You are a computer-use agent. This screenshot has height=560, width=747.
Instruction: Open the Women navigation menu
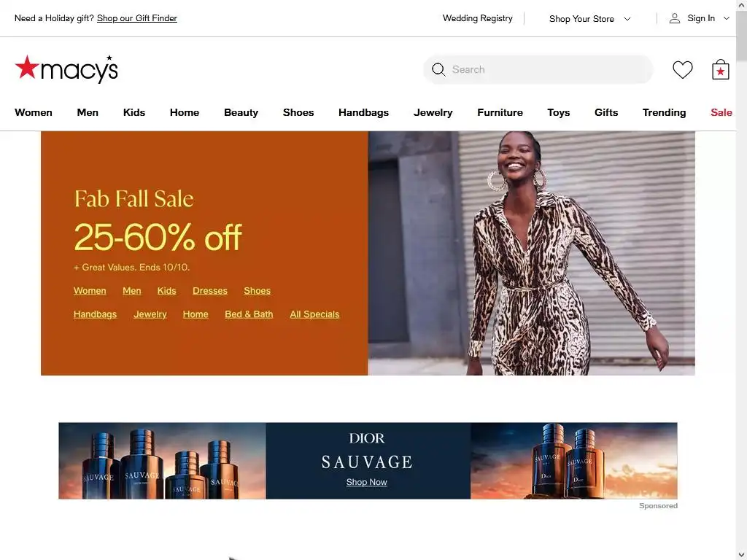click(34, 112)
